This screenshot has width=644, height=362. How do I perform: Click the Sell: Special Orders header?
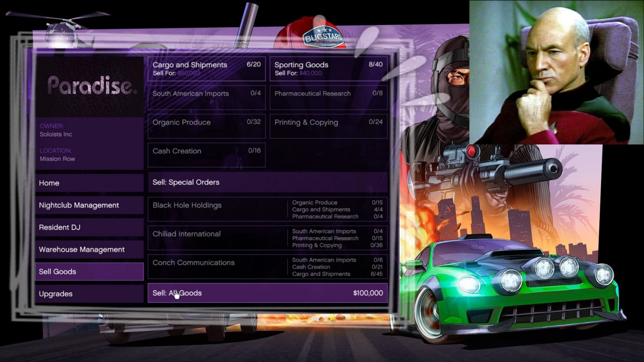268,182
